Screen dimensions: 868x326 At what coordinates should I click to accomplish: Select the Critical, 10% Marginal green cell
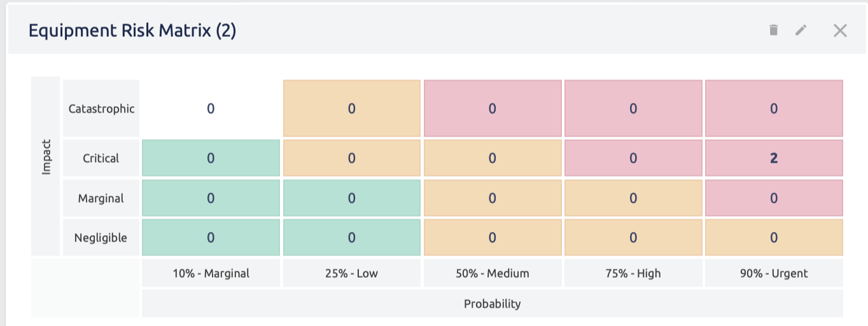pos(211,158)
